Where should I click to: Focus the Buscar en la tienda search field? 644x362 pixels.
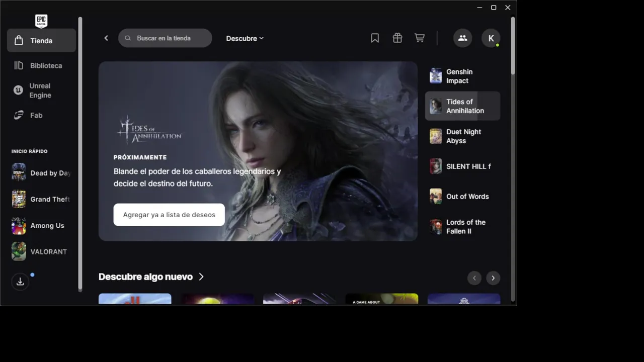tap(165, 38)
